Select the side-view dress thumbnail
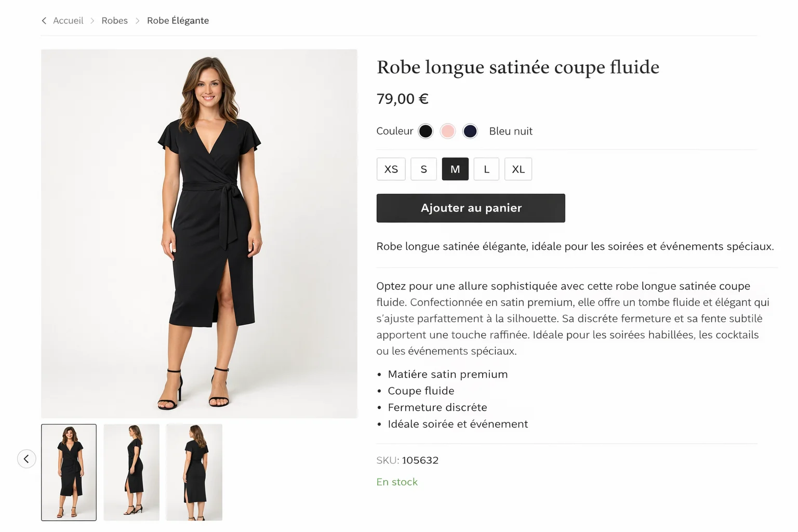 click(x=131, y=472)
